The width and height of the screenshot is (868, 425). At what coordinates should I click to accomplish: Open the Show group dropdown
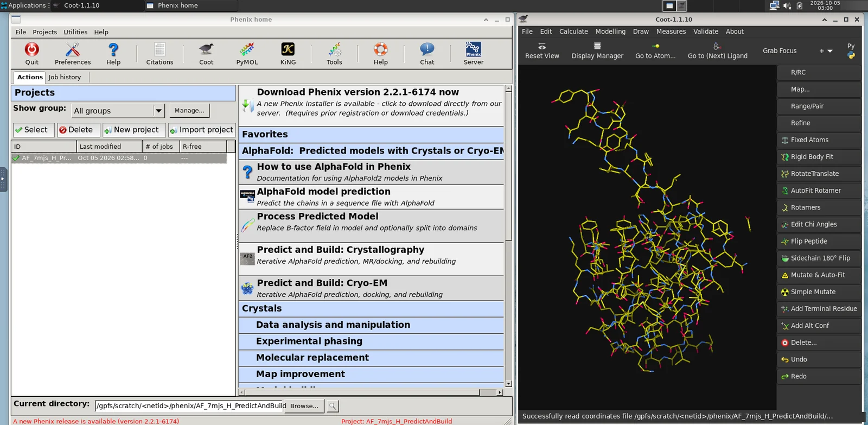point(118,111)
